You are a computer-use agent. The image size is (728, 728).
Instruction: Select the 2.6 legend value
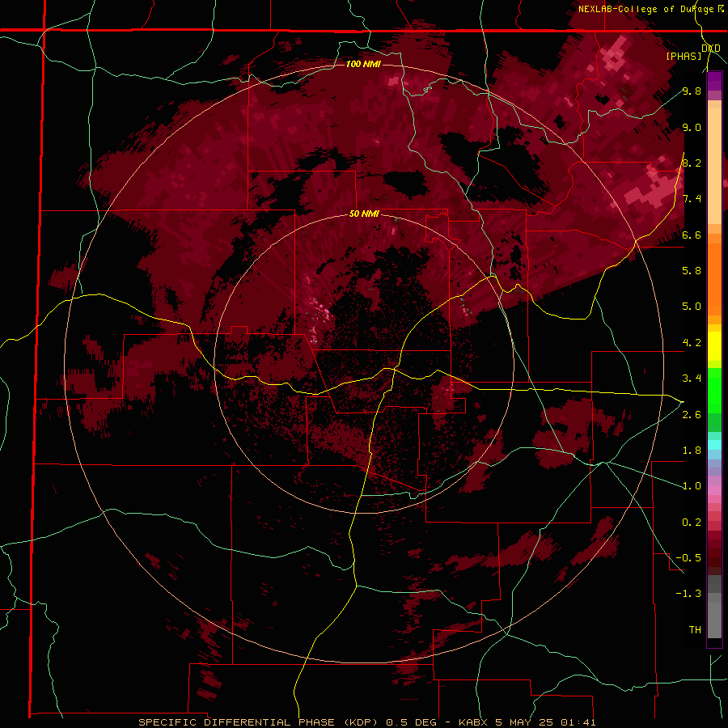[692, 415]
